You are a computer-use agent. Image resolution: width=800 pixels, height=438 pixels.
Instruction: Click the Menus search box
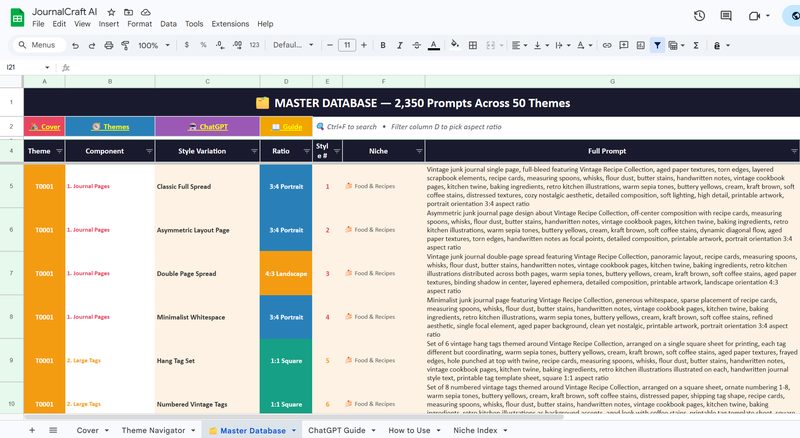pyautogui.click(x=40, y=45)
